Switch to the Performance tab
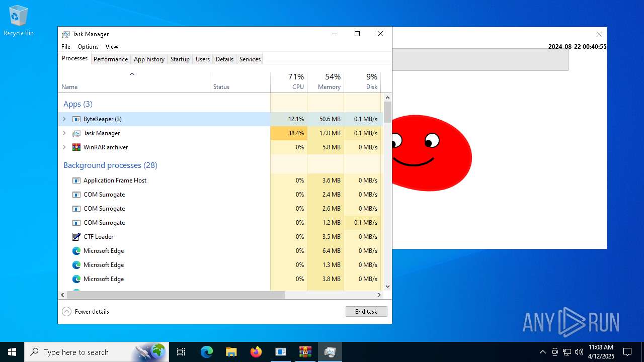This screenshot has height=362, width=644. 111,59
